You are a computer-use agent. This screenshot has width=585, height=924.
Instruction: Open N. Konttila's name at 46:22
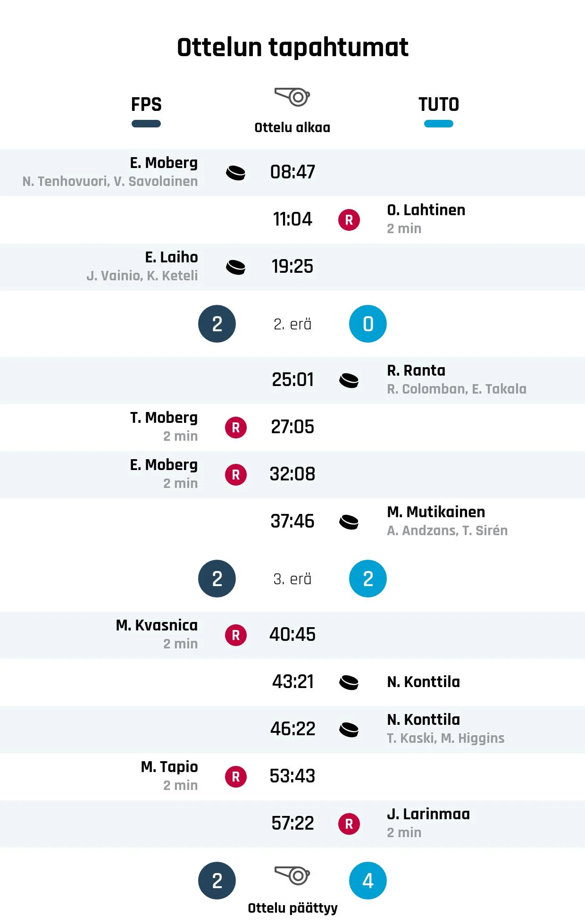423,720
